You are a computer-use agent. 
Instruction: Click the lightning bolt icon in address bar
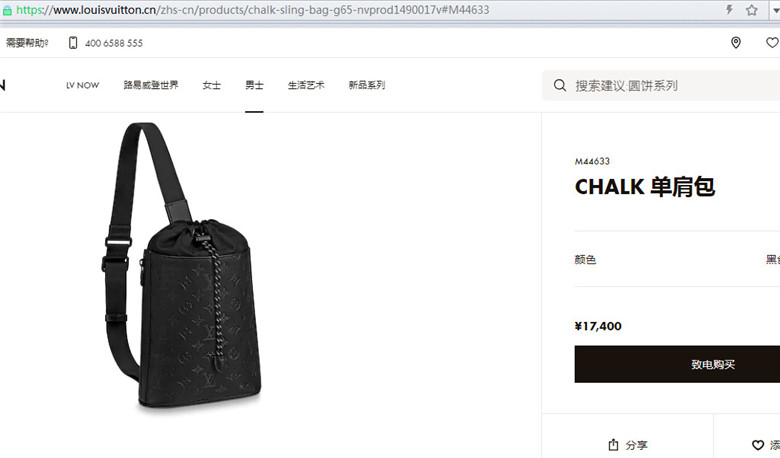click(x=729, y=9)
